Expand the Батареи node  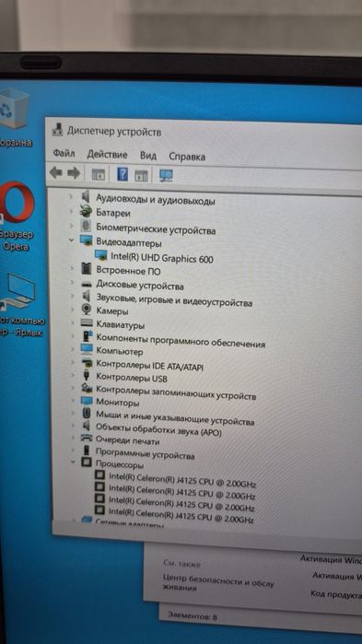tap(71, 212)
